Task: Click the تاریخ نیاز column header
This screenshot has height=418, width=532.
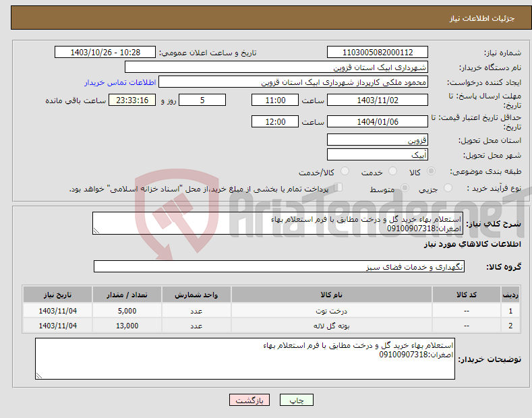Action: coord(58,295)
